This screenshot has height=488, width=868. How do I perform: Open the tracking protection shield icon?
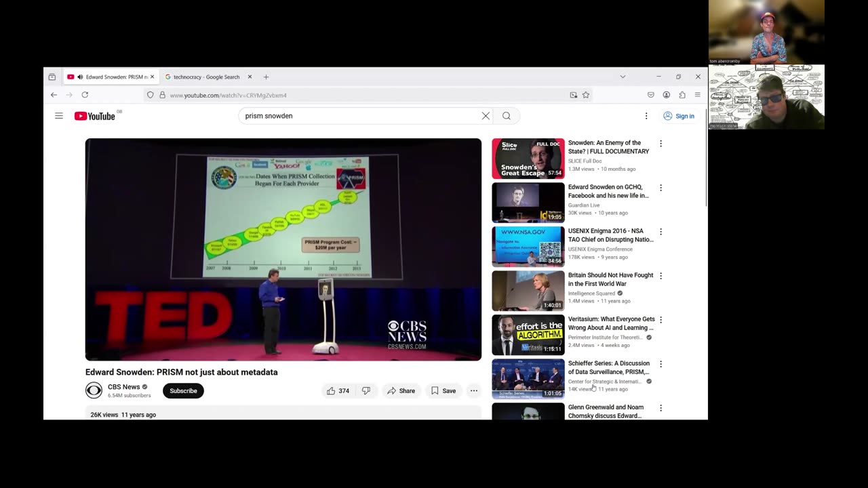coord(151,95)
